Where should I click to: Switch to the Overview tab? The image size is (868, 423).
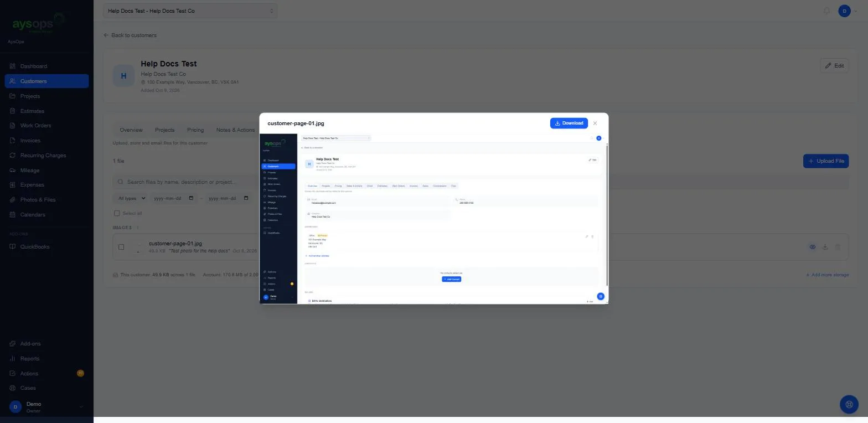pyautogui.click(x=131, y=130)
